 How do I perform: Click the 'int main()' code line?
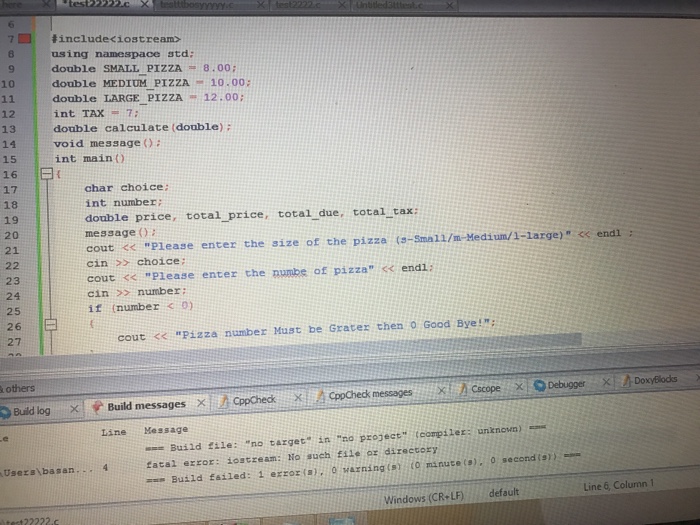(90, 158)
